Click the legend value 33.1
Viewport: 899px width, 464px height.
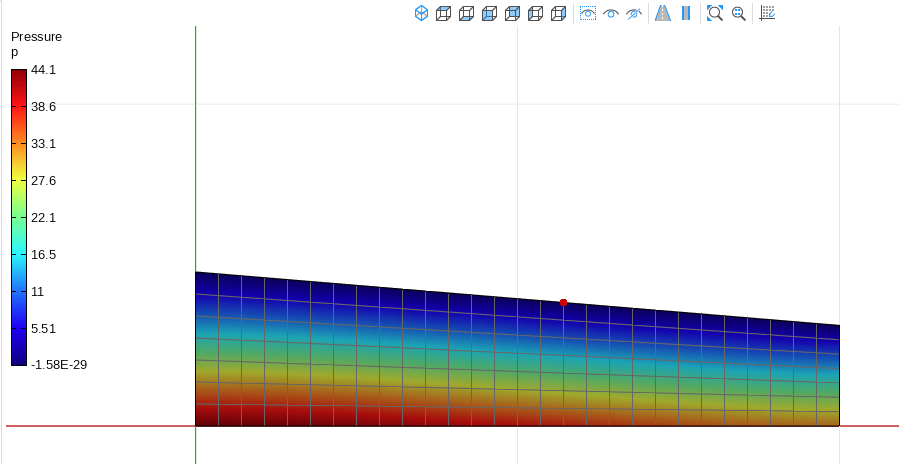coord(44,143)
